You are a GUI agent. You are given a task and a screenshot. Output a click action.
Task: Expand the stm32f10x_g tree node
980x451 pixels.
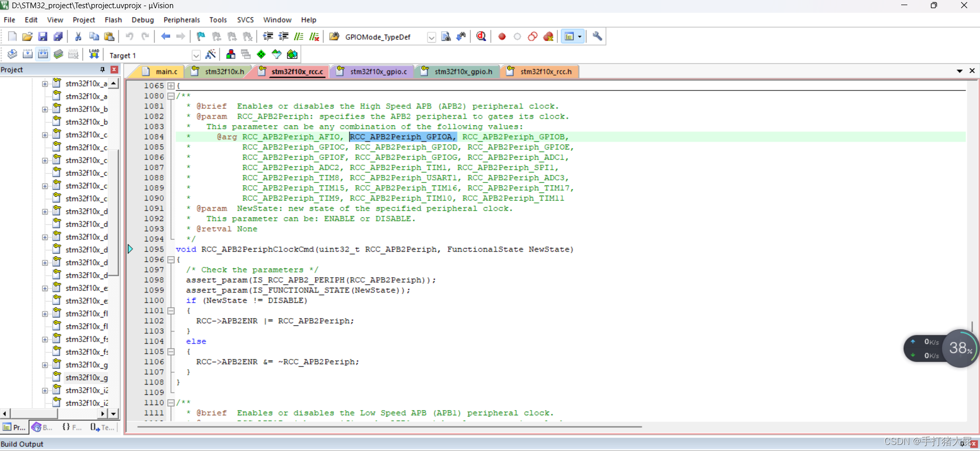[45, 365]
